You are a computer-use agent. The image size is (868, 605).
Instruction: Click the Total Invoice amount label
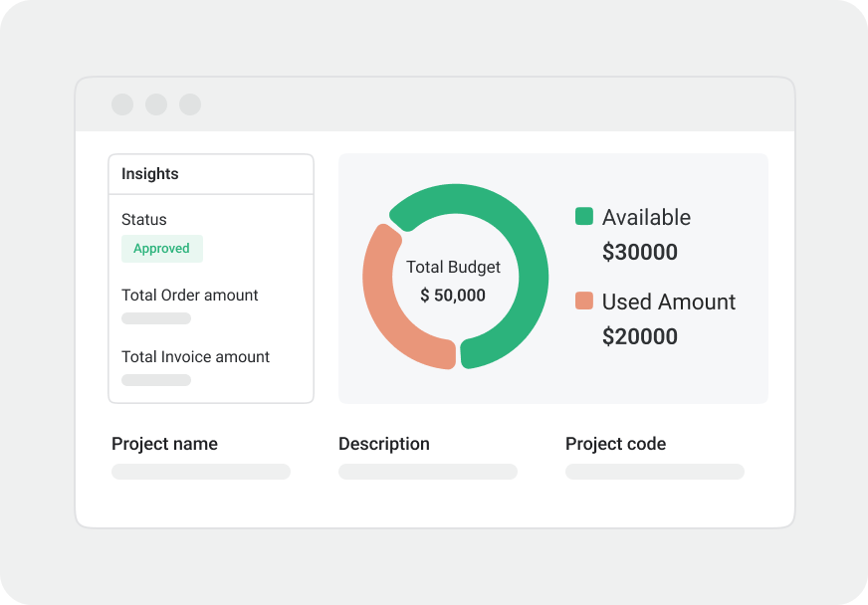(x=194, y=356)
